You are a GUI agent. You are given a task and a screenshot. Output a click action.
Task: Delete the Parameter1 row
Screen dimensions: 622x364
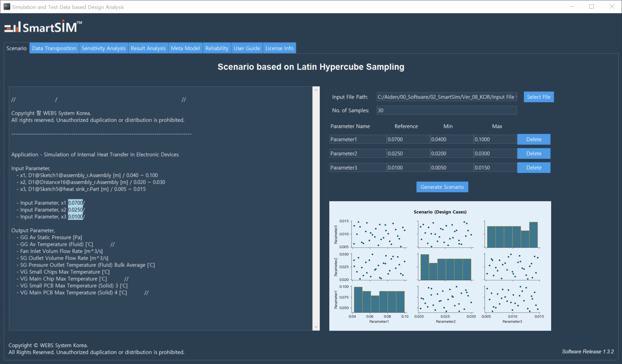(534, 139)
